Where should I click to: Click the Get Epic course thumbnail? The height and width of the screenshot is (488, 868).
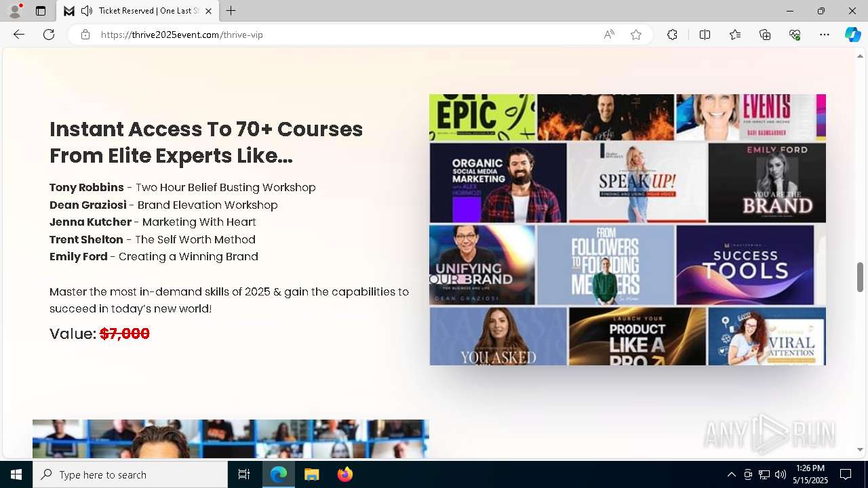coord(482,117)
